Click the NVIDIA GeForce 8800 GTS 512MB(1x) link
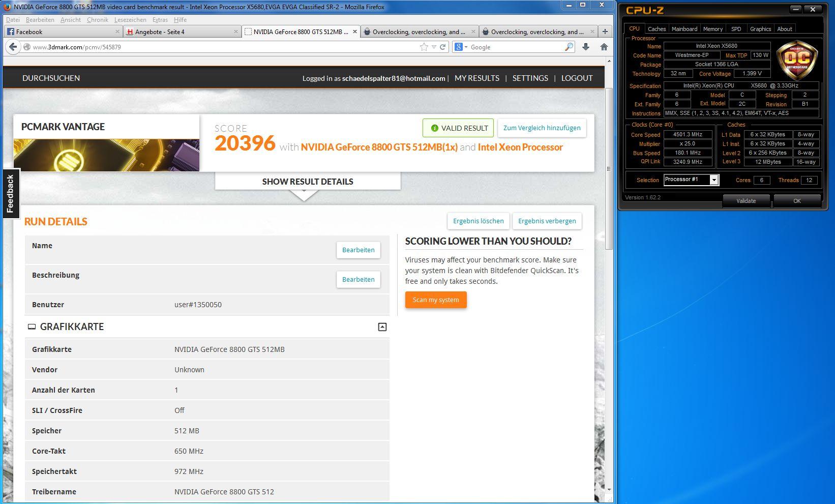835x504 pixels. coord(379,147)
